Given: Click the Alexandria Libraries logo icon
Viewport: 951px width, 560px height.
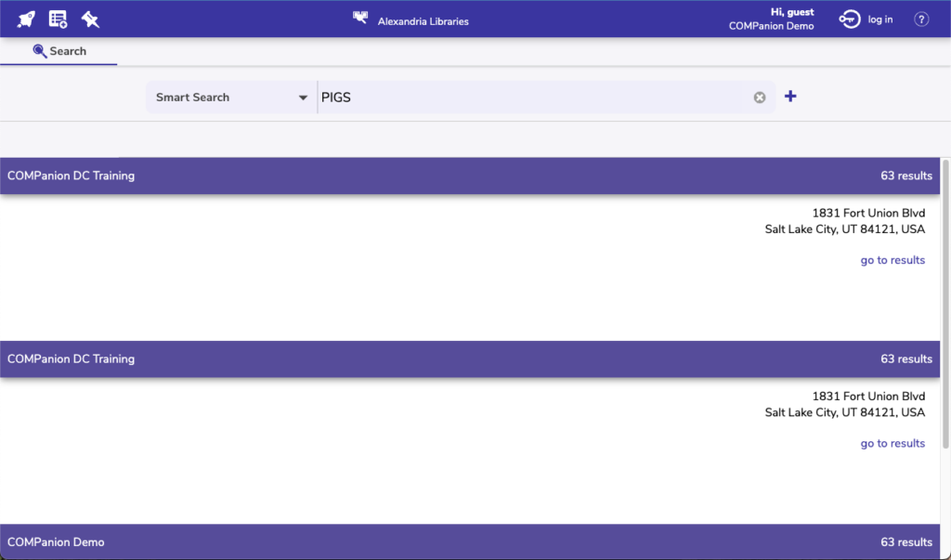Looking at the screenshot, I should tap(360, 18).
